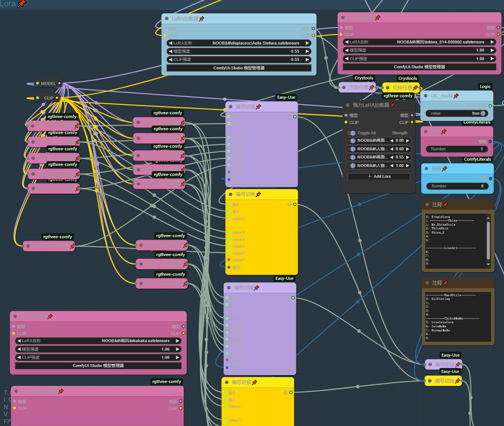Viewport: 504px width, 426px height.
Task: Click the pin icon on Aella Stellara LoRA node
Action: (x=202, y=19)
